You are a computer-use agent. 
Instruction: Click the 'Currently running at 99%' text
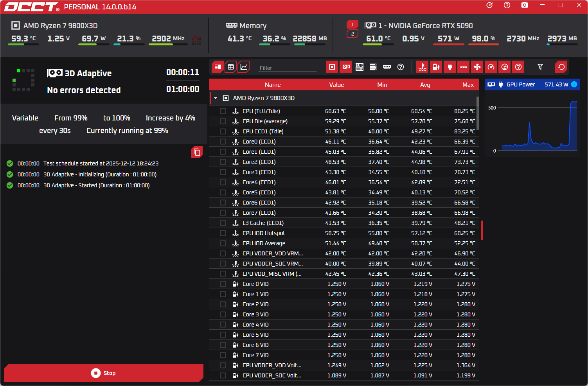pos(127,131)
